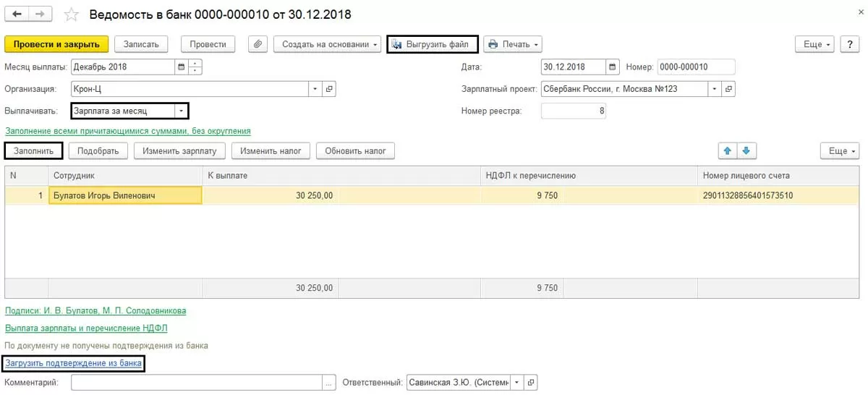
Task: Open top Еще menu next to help
Action: pos(815,44)
